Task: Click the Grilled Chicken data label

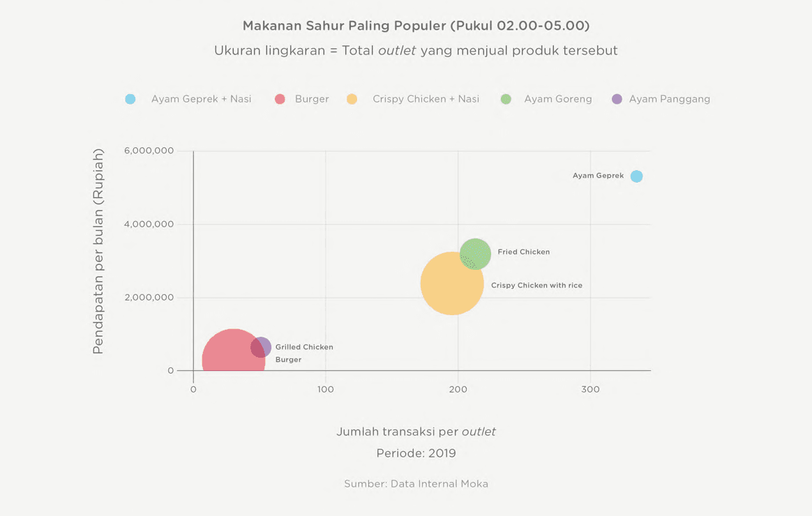Action: (x=304, y=347)
